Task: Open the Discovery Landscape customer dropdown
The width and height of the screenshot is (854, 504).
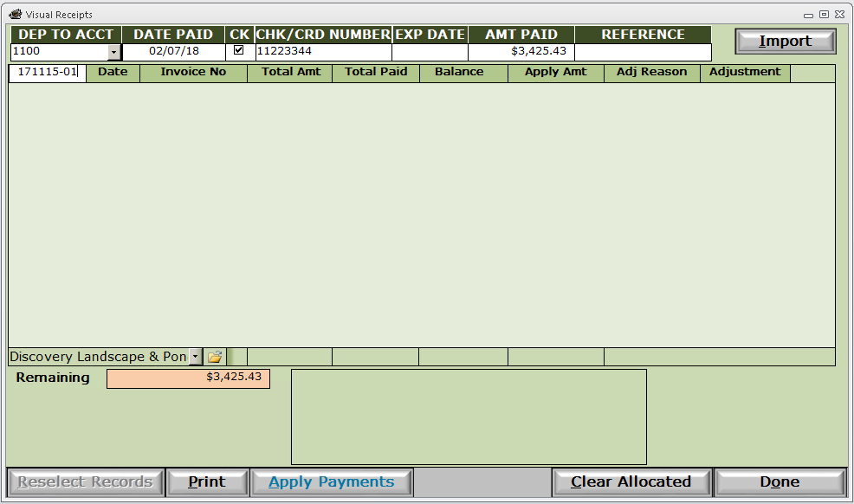Action: 196,357
